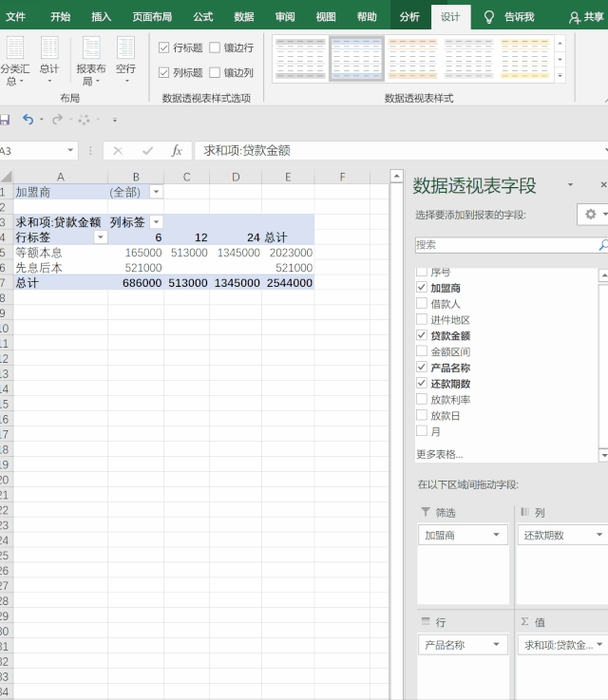Screen dimensions: 608x700
Task: Switch to the 公式 tab
Action: pyautogui.click(x=203, y=17)
